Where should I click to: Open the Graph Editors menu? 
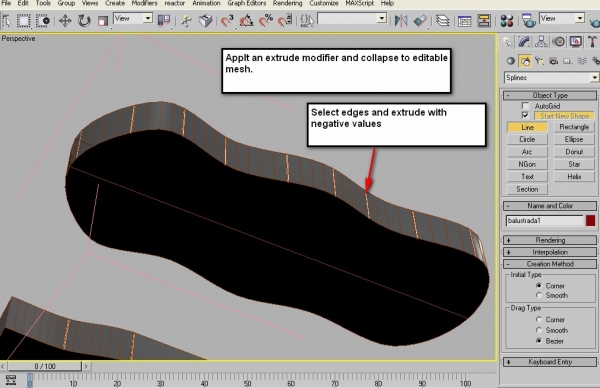pyautogui.click(x=246, y=3)
